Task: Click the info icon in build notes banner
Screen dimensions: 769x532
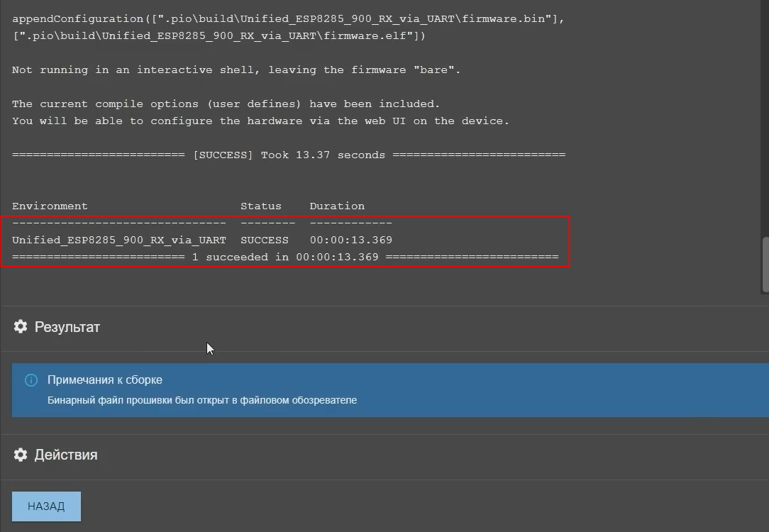Action: tap(31, 380)
